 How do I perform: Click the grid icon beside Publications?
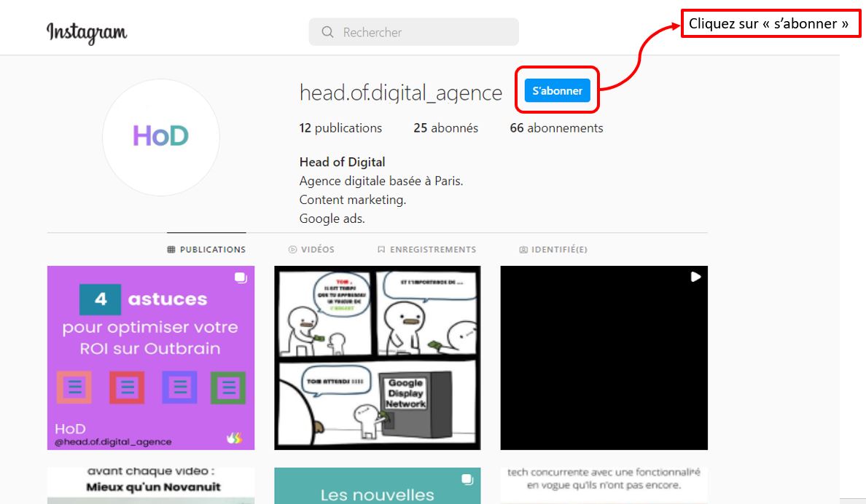[171, 250]
